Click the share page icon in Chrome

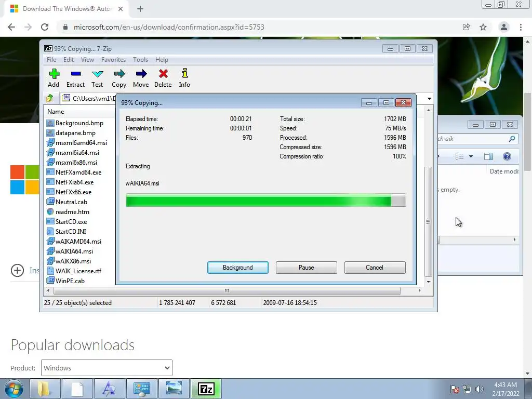tap(467, 27)
